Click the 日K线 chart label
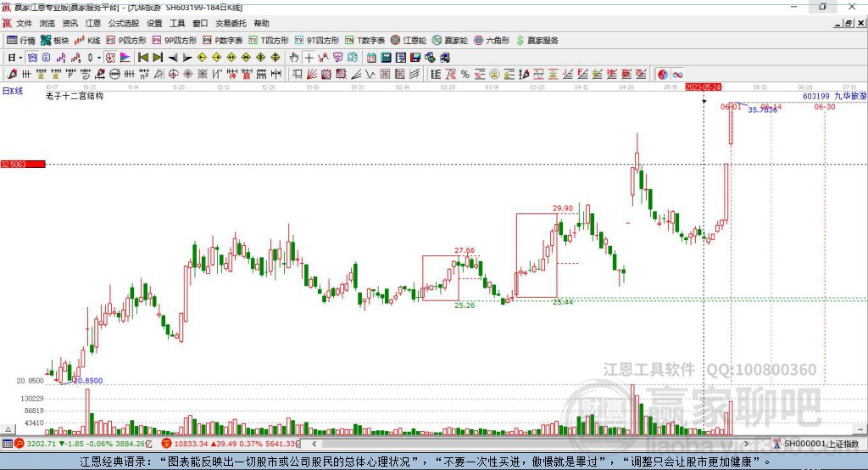 tap(13, 91)
